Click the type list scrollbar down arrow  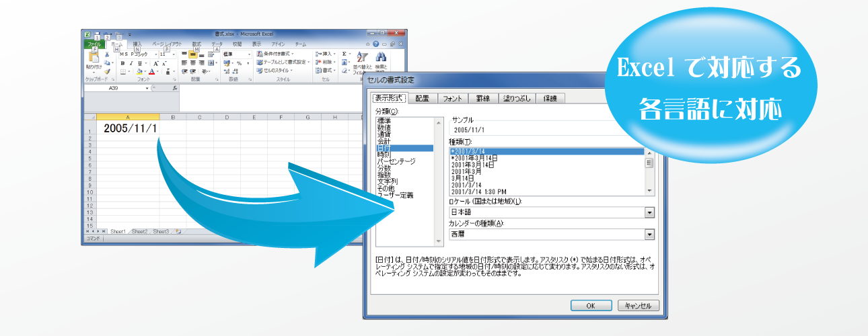click(x=649, y=192)
